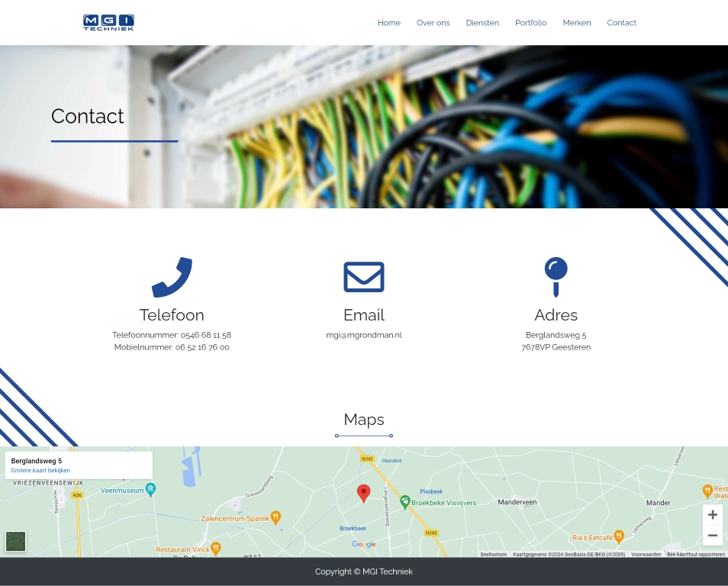Open the Portfolio navigation link
The width and height of the screenshot is (728, 586).
(530, 23)
